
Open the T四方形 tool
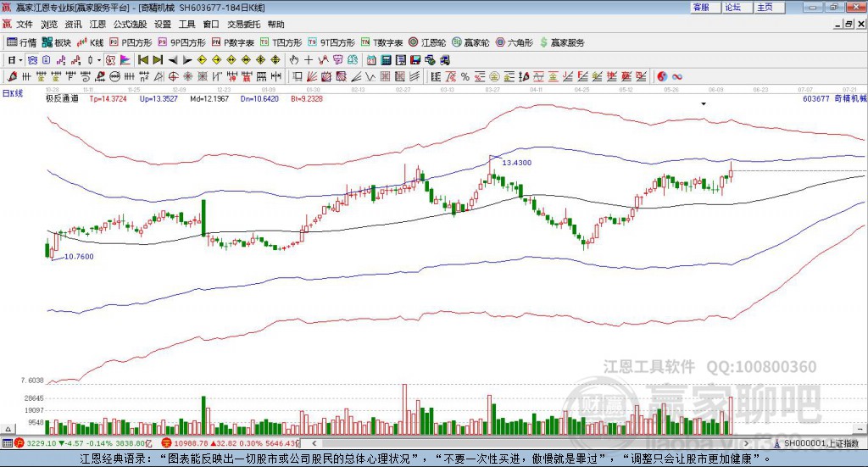pos(281,42)
